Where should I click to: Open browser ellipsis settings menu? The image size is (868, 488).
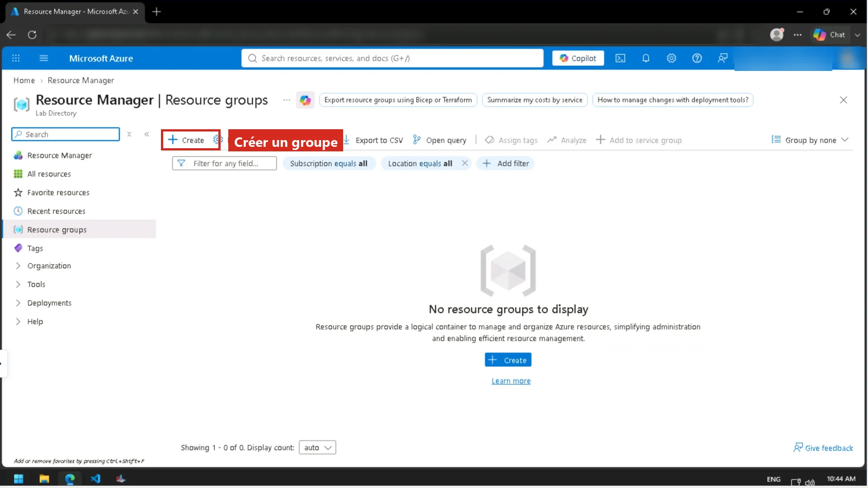(797, 35)
